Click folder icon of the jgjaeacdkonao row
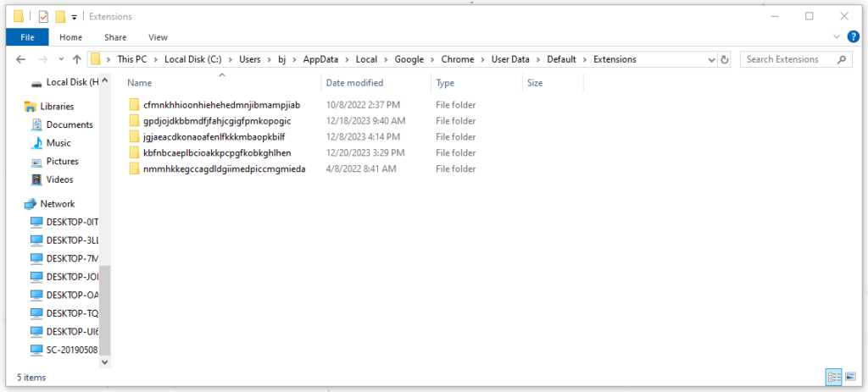The width and height of the screenshot is (868, 392). pyautogui.click(x=134, y=136)
